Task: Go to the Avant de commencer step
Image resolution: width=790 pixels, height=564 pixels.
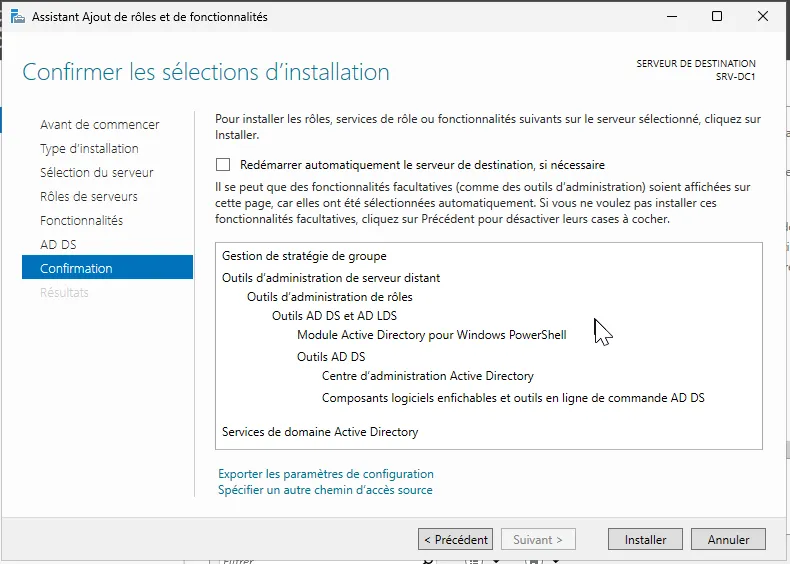Action: point(99,125)
